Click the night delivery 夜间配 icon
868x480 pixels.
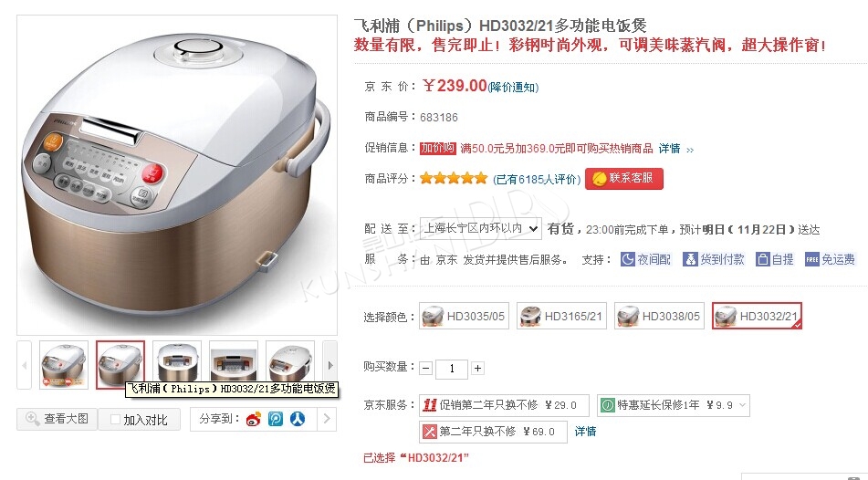click(x=628, y=259)
